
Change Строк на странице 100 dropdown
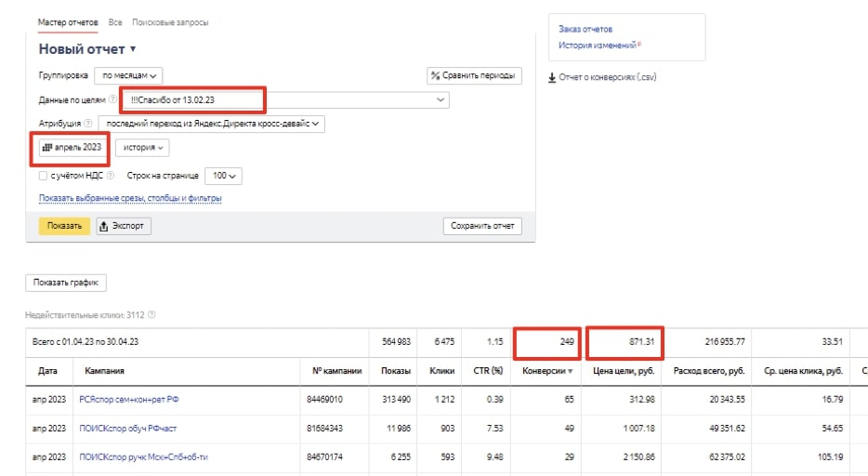pos(226,175)
